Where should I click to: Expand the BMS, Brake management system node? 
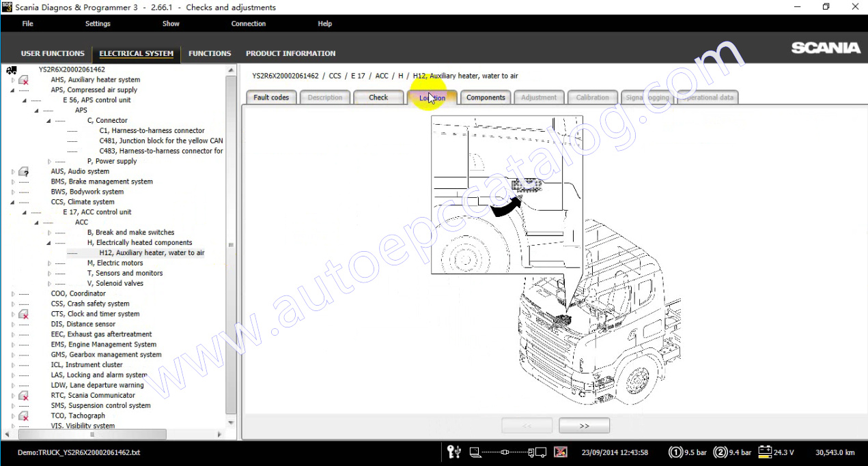13,182
